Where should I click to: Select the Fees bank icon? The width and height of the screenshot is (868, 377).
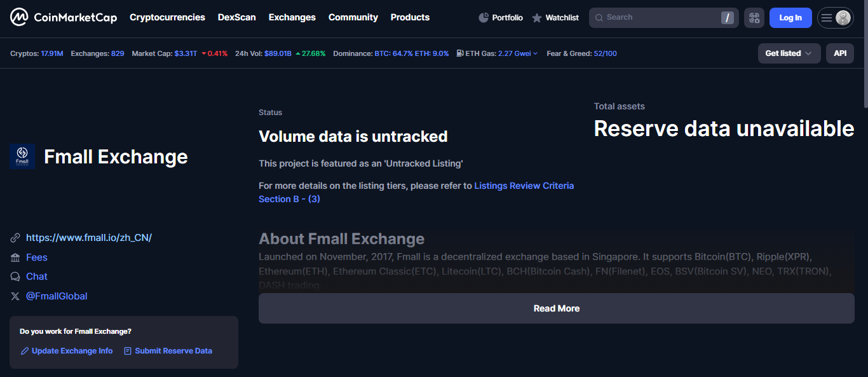(15, 257)
